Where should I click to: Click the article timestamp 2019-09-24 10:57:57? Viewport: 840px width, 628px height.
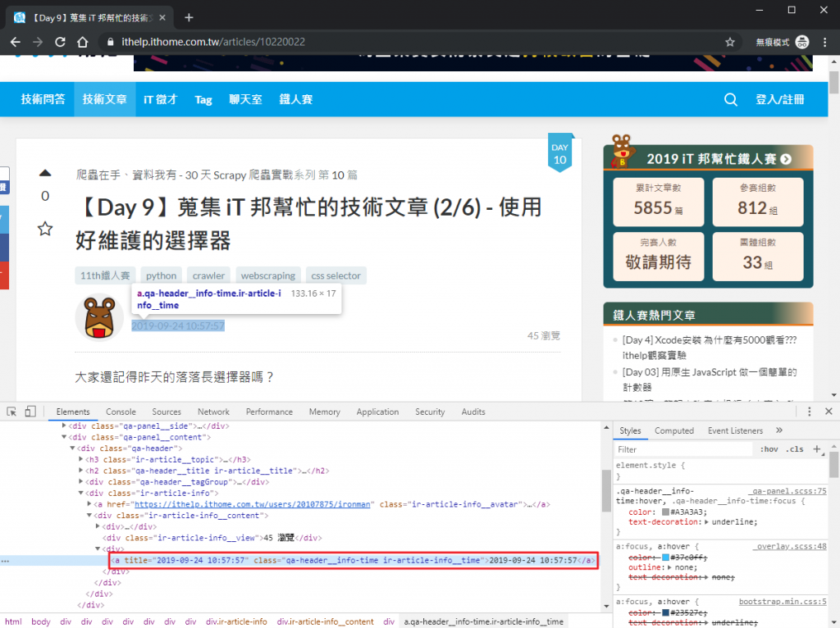(x=178, y=326)
